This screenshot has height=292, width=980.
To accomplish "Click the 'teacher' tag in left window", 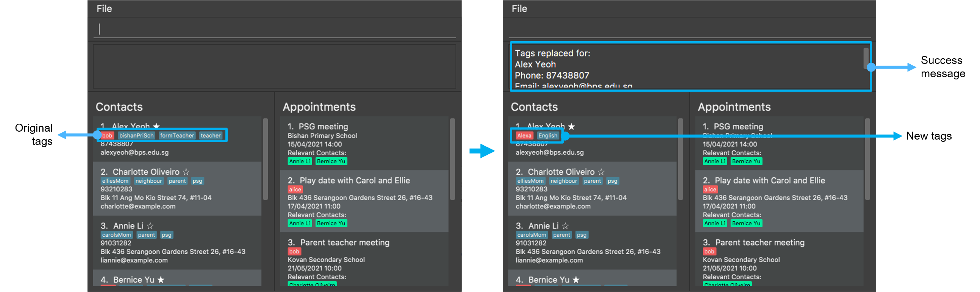I will [210, 135].
